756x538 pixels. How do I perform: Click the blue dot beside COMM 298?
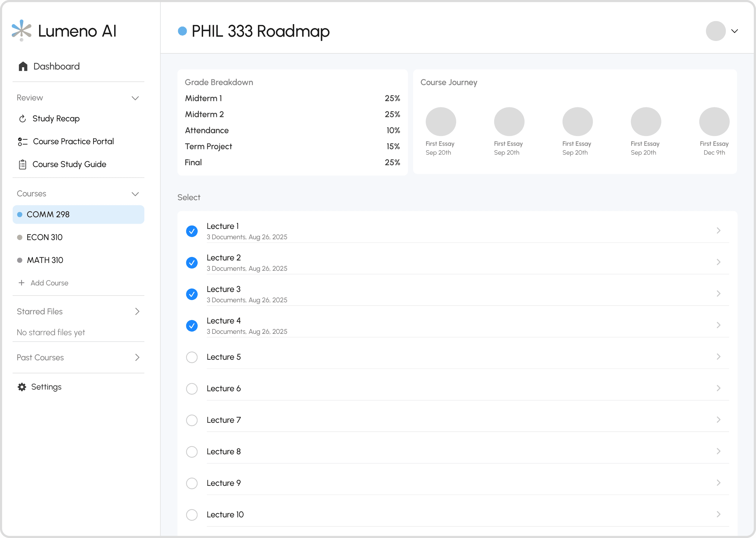coord(20,215)
